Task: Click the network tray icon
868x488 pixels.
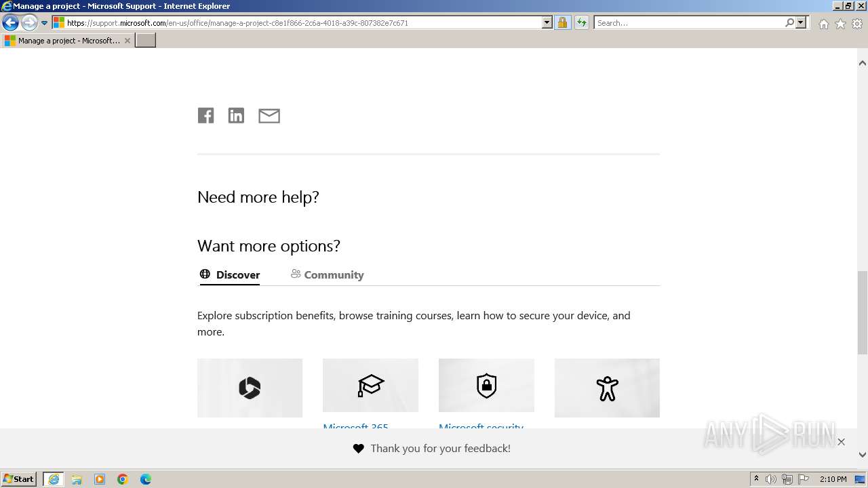Action: pyautogui.click(x=787, y=479)
